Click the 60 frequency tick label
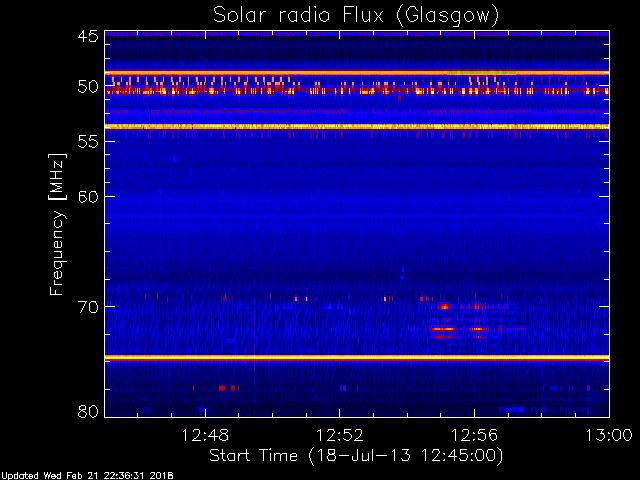 point(88,197)
